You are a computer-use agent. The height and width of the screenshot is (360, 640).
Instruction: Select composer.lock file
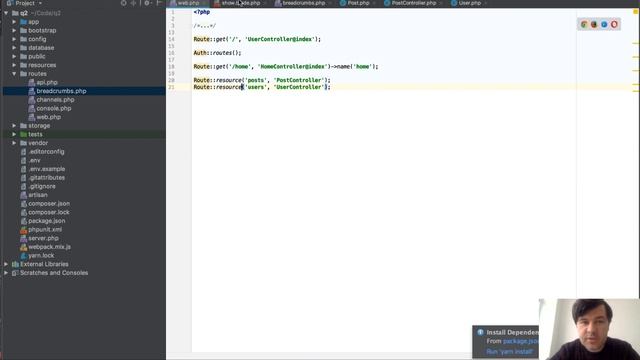pyautogui.click(x=49, y=212)
